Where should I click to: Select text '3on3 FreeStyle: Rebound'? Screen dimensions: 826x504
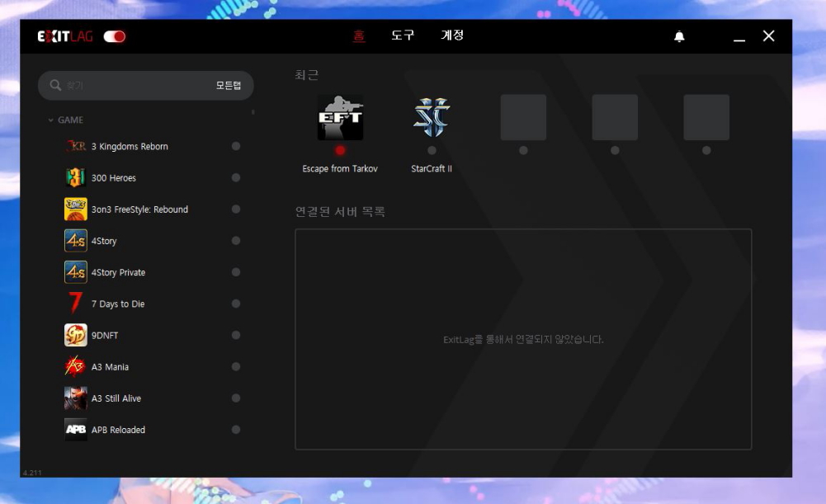pos(139,209)
